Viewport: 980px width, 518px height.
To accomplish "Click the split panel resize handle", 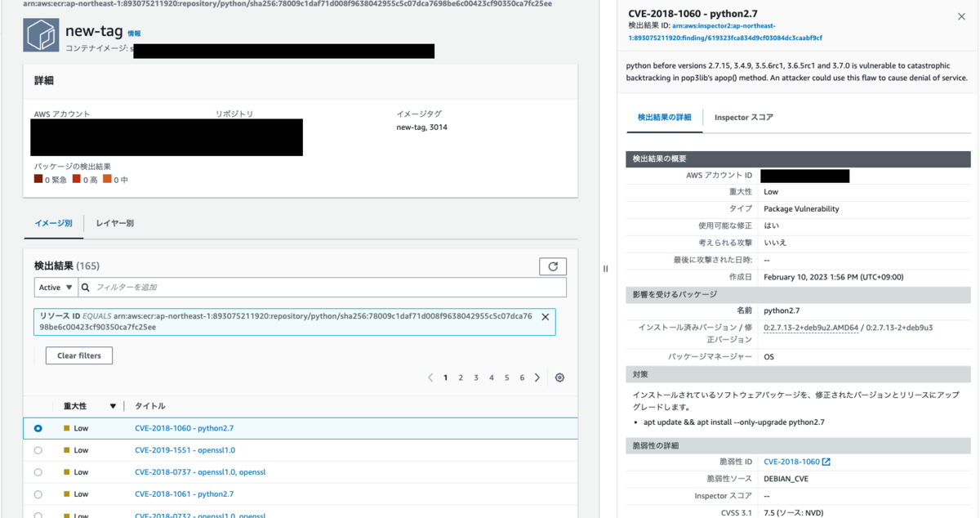I will pos(605,269).
